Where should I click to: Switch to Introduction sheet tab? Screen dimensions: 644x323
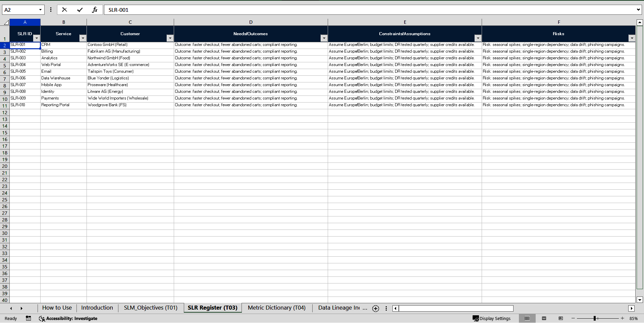(x=97, y=308)
